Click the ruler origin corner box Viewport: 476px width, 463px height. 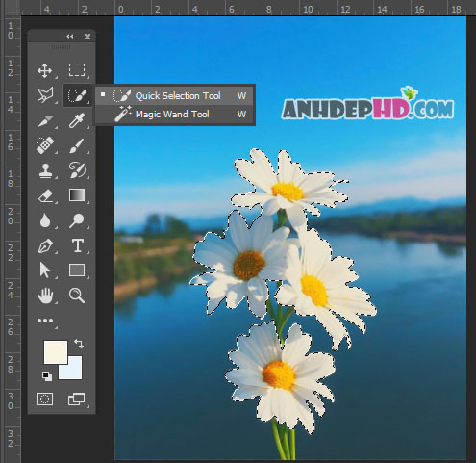[x=12, y=8]
